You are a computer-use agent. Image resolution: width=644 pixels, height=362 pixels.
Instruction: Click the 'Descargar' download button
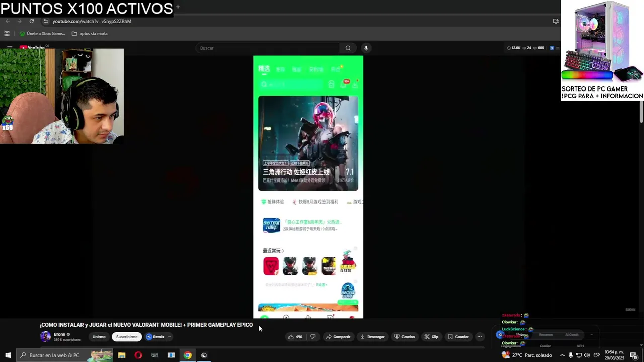pos(372,337)
